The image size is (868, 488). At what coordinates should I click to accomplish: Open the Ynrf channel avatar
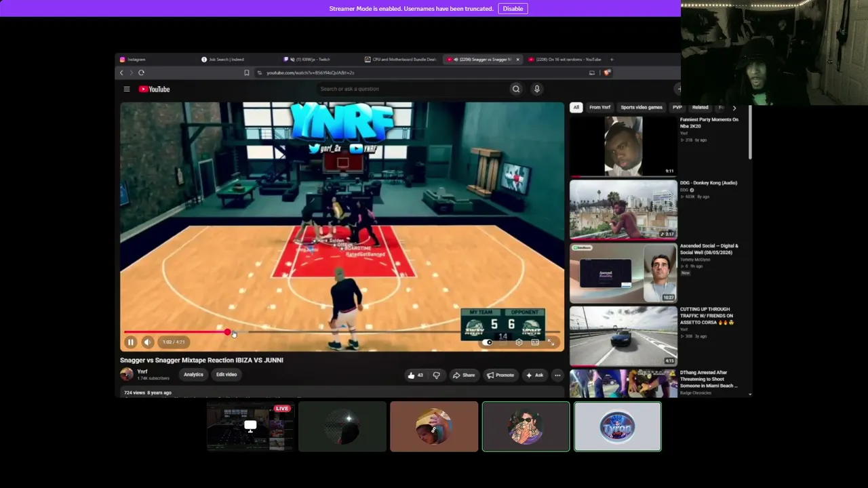pos(127,374)
